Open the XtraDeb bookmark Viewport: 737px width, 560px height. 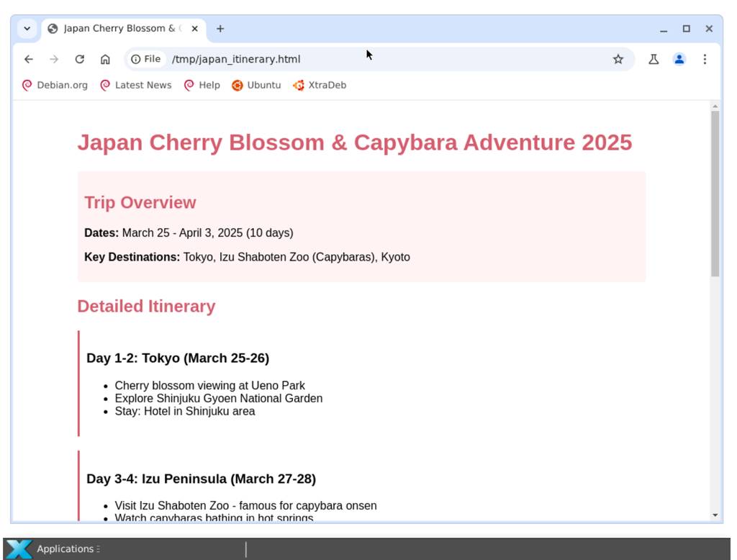[320, 85]
